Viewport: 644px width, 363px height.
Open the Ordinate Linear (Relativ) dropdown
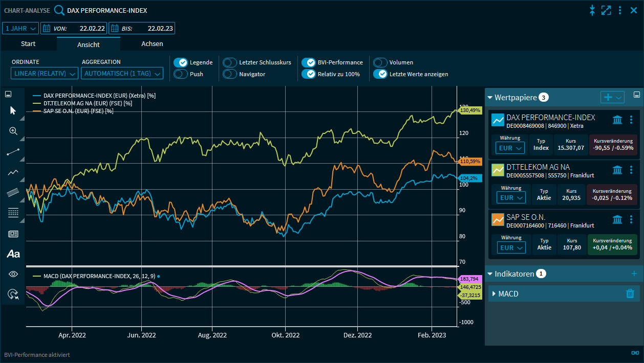click(x=45, y=74)
